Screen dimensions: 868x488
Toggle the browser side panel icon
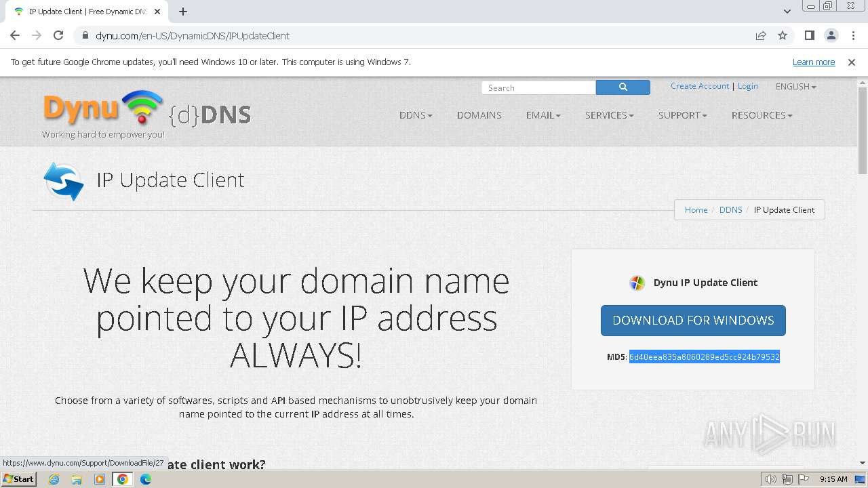(x=809, y=35)
